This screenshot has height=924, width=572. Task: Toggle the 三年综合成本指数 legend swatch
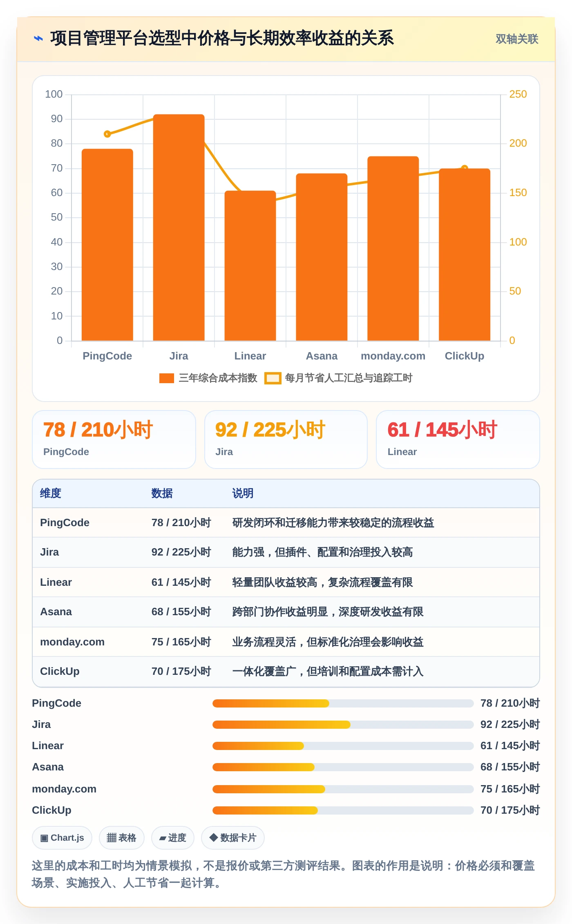(167, 378)
